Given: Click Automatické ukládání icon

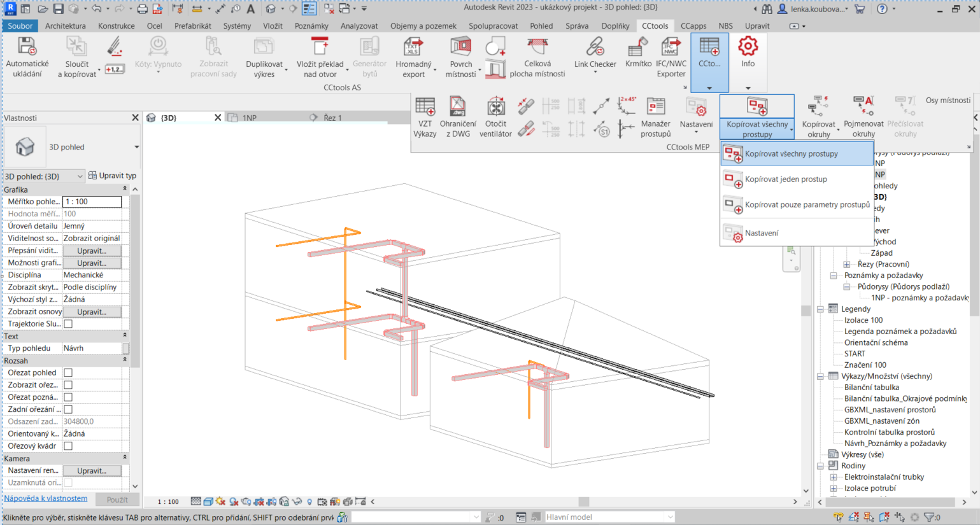Looking at the screenshot, I should (x=27, y=56).
